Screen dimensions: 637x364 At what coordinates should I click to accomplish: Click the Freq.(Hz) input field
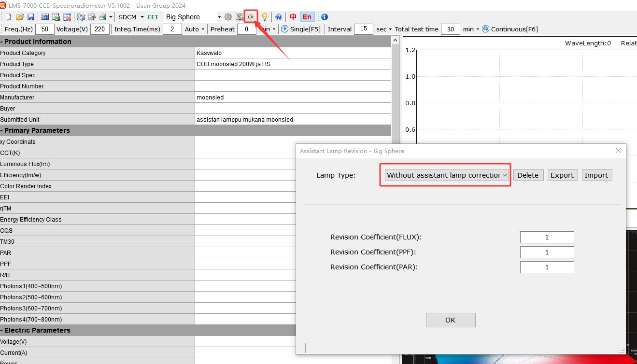(45, 29)
